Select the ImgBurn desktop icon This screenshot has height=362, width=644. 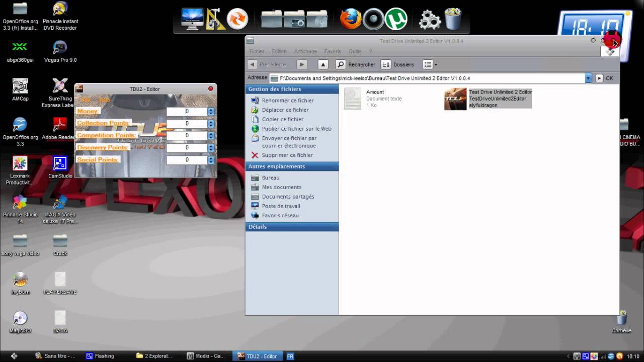(x=20, y=284)
